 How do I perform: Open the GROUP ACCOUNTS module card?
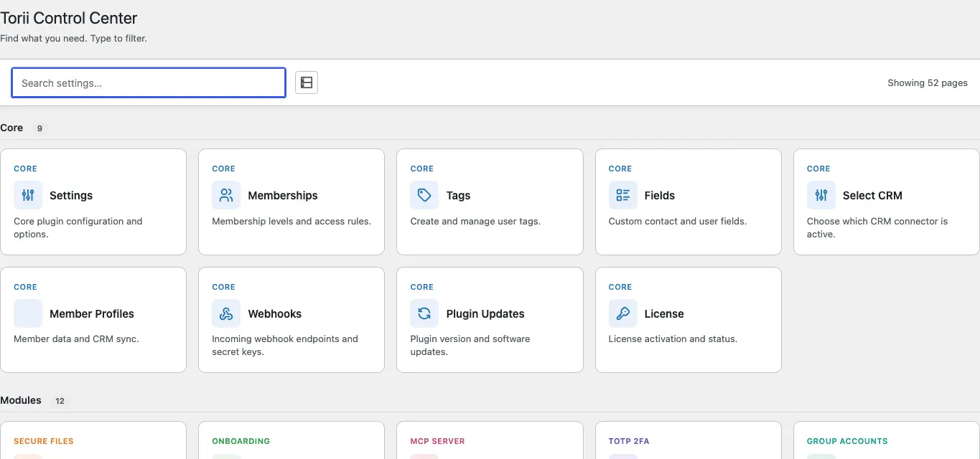[x=886, y=440]
